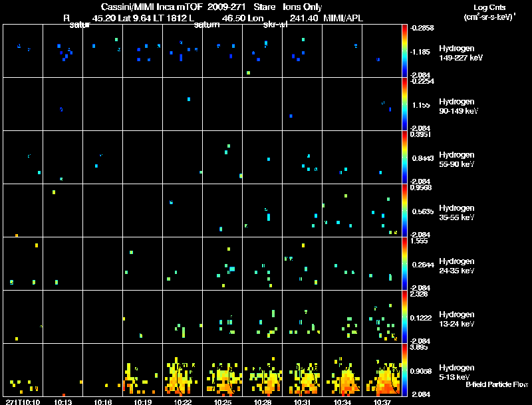Click the Cassini/MIMI Inca mTOF title text

[152, 7]
